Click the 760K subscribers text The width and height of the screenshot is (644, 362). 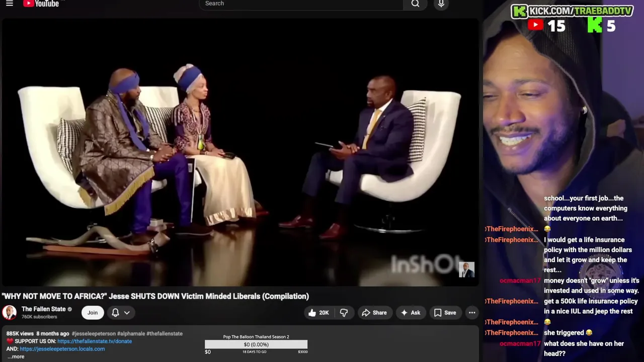(39, 317)
